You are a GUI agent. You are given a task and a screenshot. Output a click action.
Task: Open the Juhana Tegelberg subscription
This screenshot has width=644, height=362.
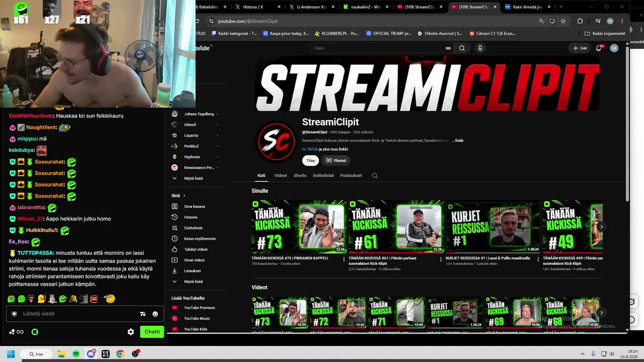[195, 114]
